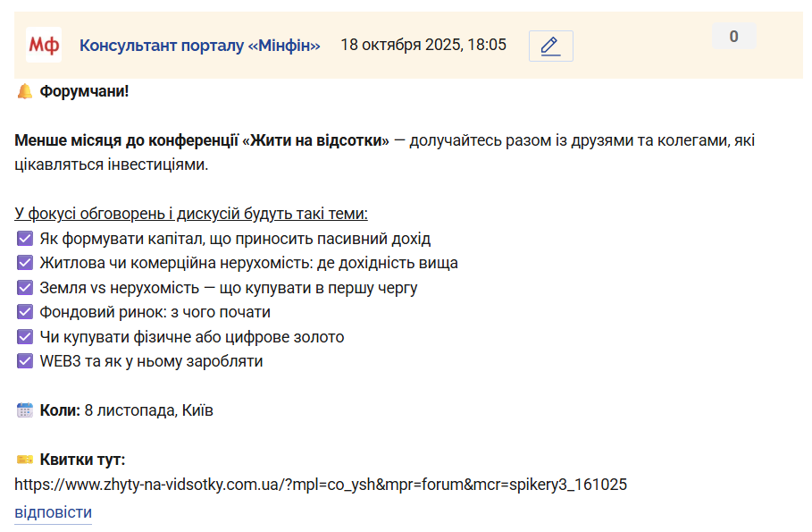The width and height of the screenshot is (812, 532).
Task: Click checkmark beside Фондовий ринок topic
Action: pos(24,312)
